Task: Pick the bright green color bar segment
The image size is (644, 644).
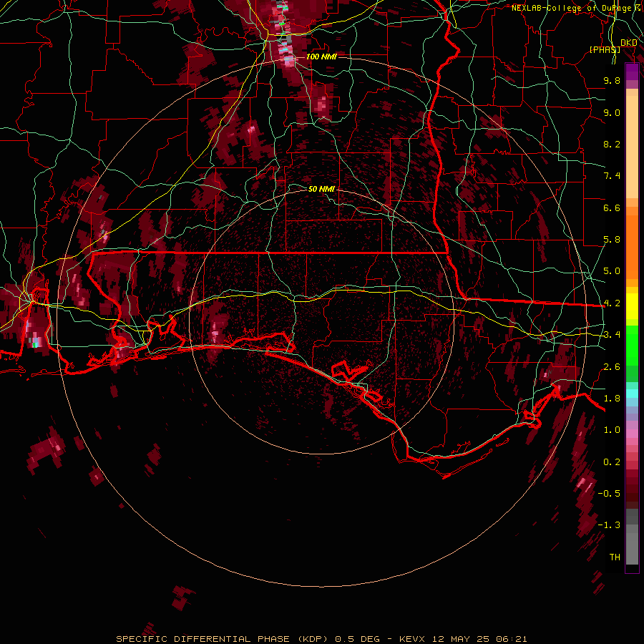Action: (632, 345)
